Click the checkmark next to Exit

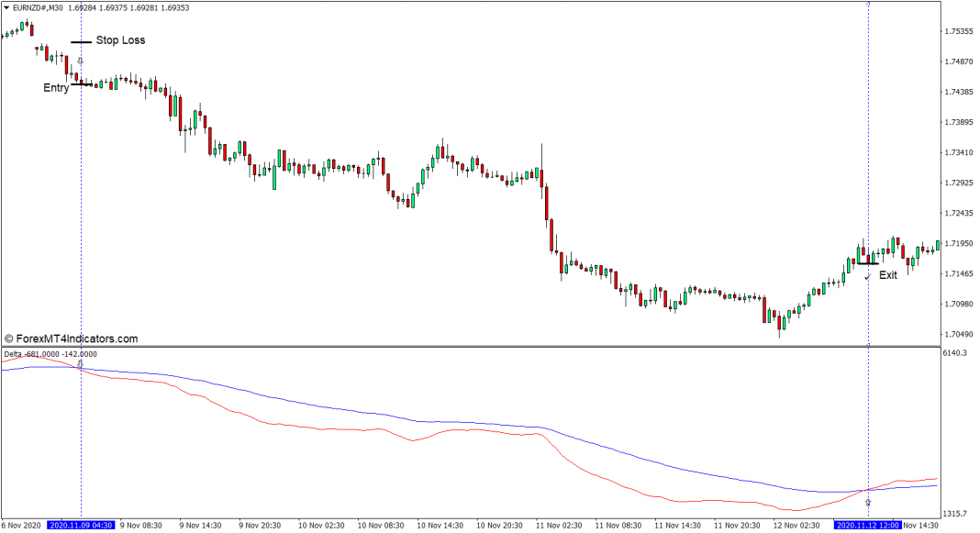[x=867, y=277]
